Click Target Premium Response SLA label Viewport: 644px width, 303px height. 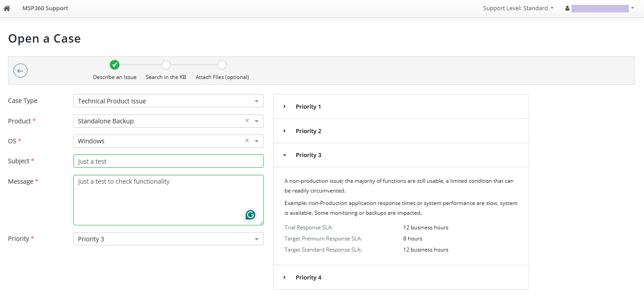pos(323,239)
